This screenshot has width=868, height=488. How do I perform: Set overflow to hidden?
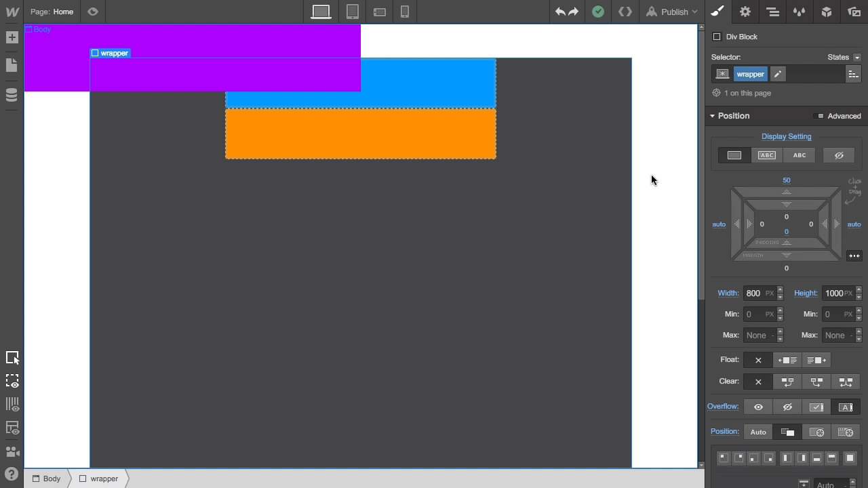(787, 407)
